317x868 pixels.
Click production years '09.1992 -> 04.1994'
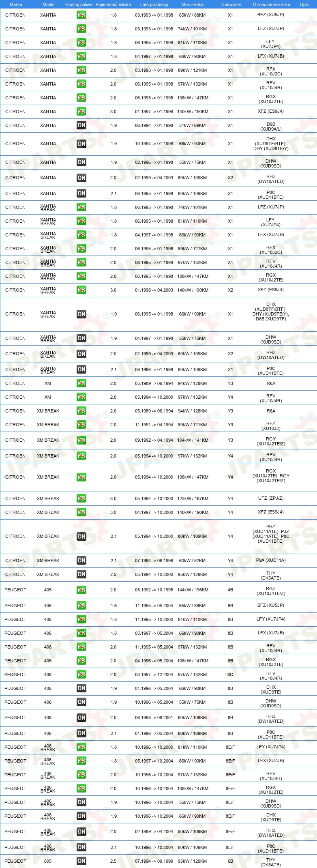154,440
